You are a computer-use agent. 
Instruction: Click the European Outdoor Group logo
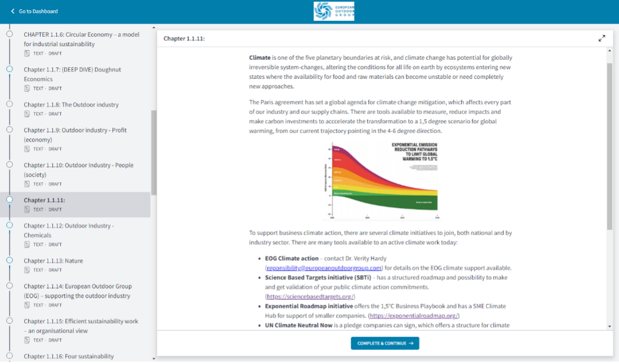(x=334, y=11)
